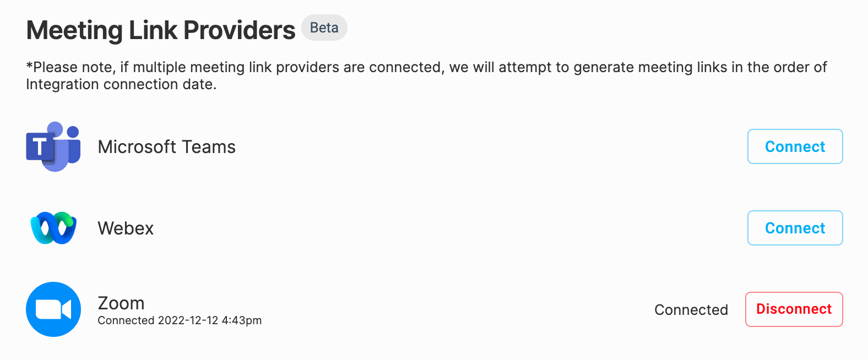
Task: Click the 'Integration connection date' line of the note
Action: [121, 84]
